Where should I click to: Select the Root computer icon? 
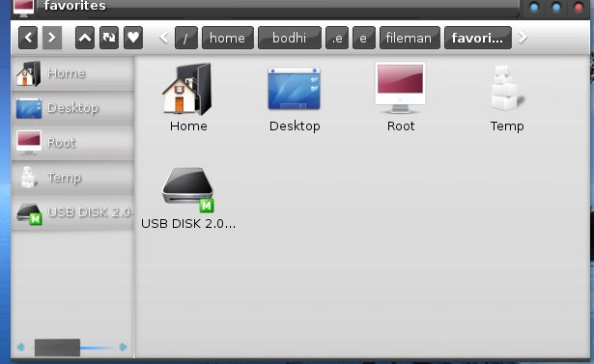point(401,88)
